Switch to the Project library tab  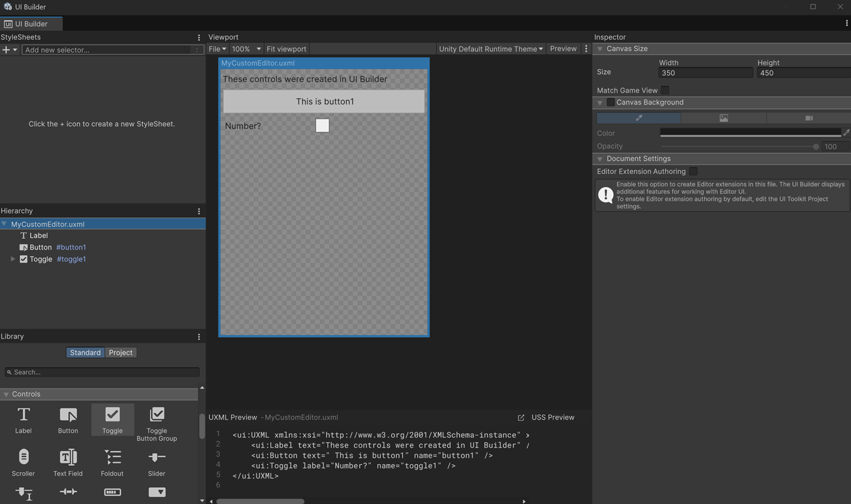[x=121, y=353]
